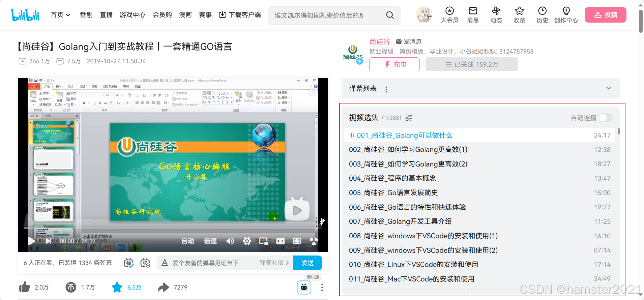Image resolution: width=644 pixels, height=300 pixels.
Task: Expand the 弹幕列表 panel
Action: pos(608,88)
